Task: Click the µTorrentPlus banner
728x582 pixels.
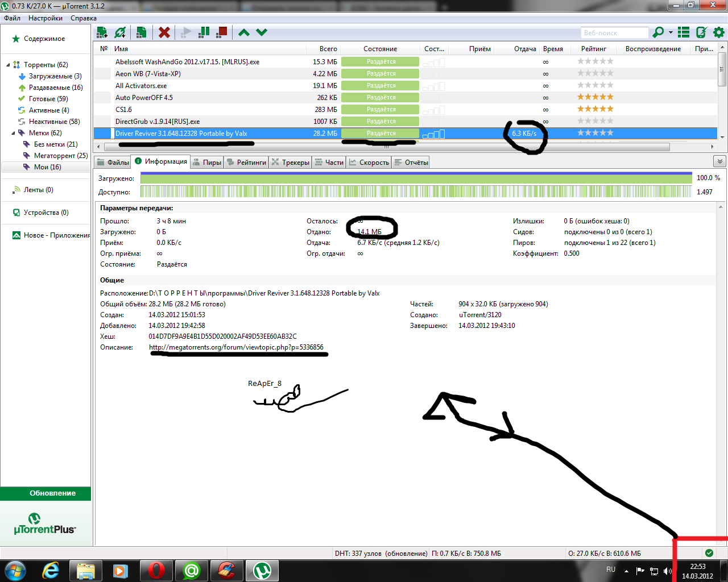Action: [x=45, y=524]
